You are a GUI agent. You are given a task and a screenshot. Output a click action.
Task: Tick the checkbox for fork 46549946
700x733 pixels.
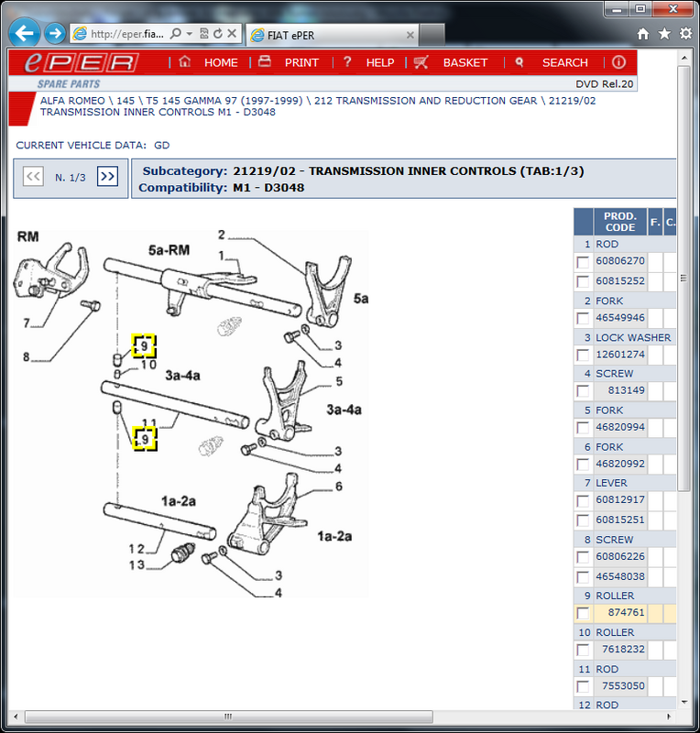[583, 318]
